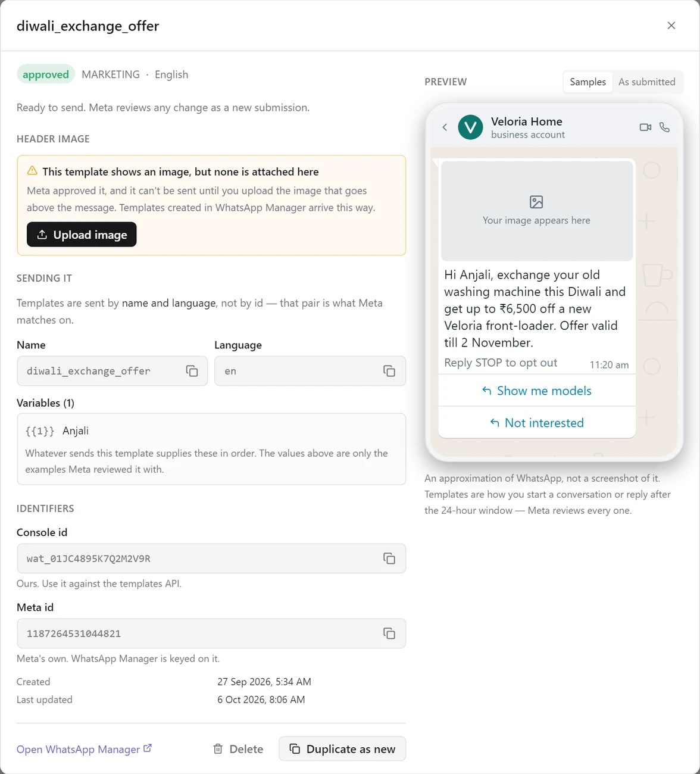700x774 pixels.
Task: Tap the phone call icon in preview
Action: pyautogui.click(x=665, y=127)
